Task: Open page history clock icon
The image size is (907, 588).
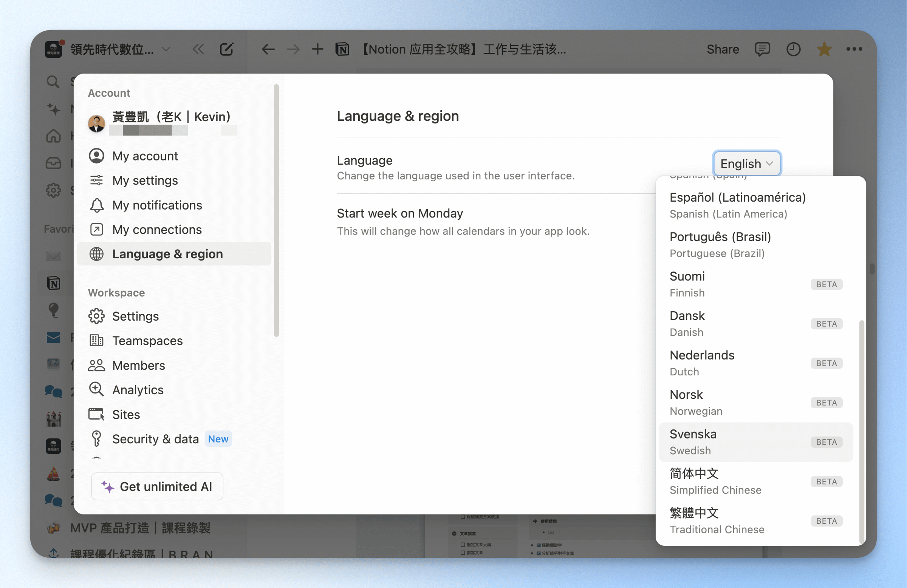Action: (793, 49)
